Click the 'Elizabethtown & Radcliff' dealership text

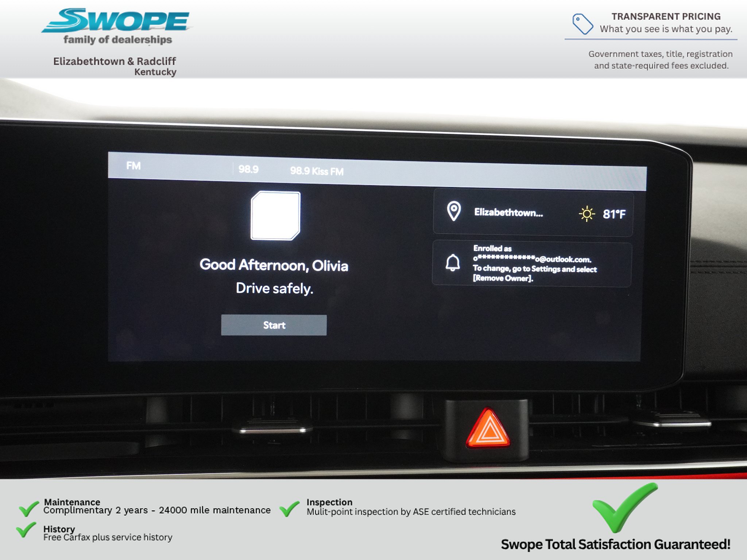pyautogui.click(x=115, y=61)
